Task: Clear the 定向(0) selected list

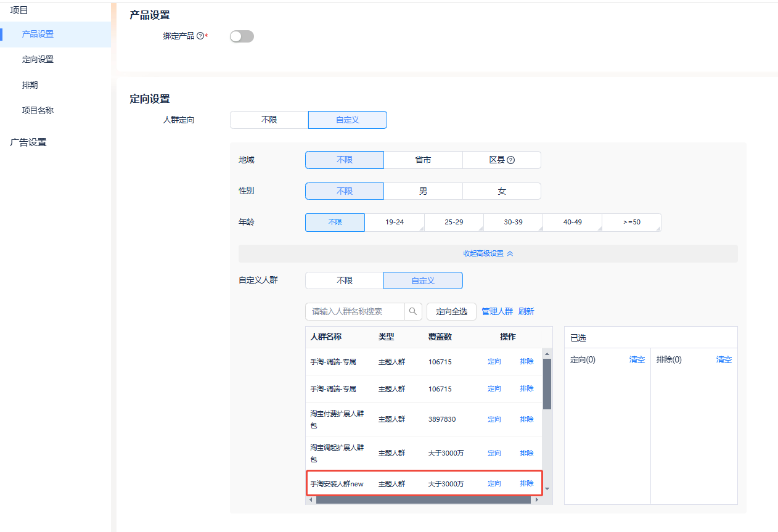Action: (x=637, y=359)
